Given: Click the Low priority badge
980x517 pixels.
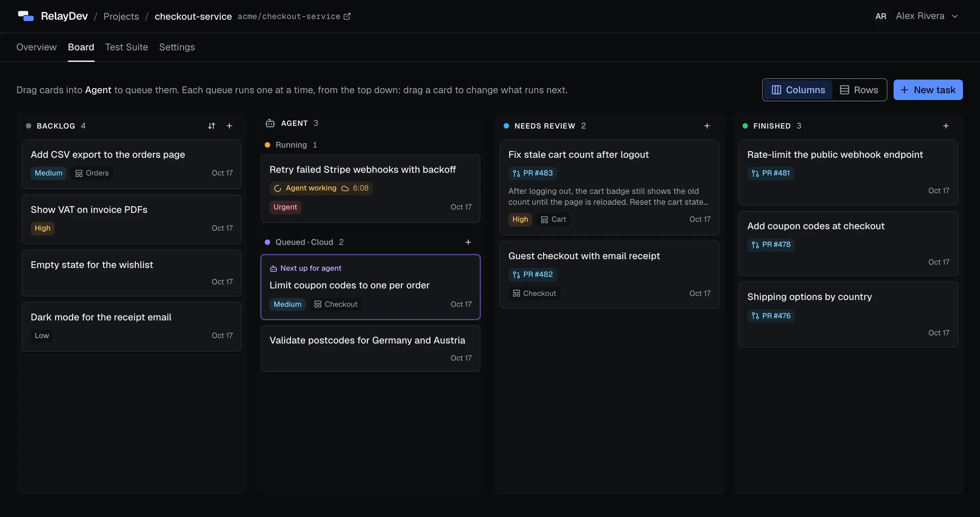Looking at the screenshot, I should point(42,336).
